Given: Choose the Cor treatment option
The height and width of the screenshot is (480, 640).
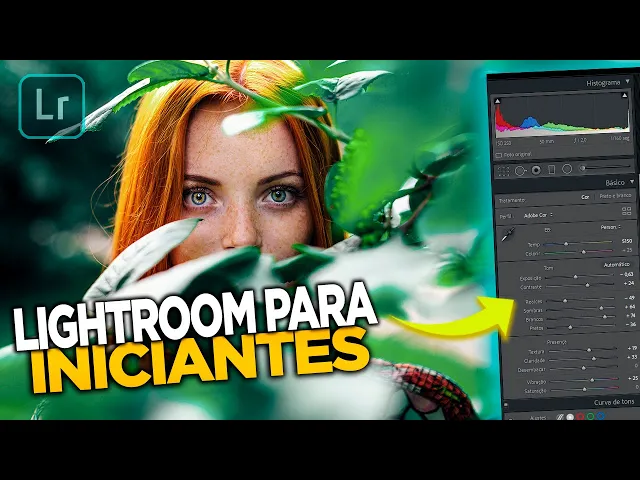Looking at the screenshot, I should [585, 197].
